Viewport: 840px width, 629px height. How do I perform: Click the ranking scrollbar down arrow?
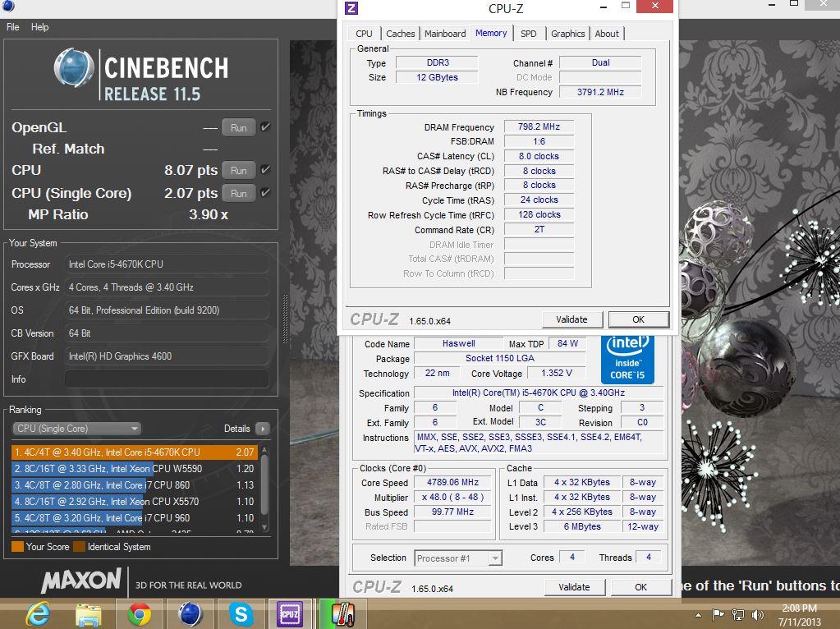(x=264, y=527)
